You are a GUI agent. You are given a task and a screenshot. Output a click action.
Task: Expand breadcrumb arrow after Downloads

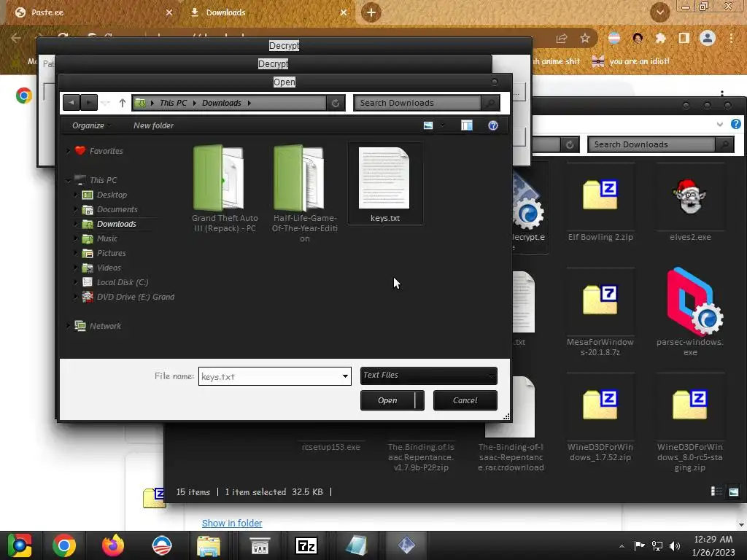pos(249,103)
